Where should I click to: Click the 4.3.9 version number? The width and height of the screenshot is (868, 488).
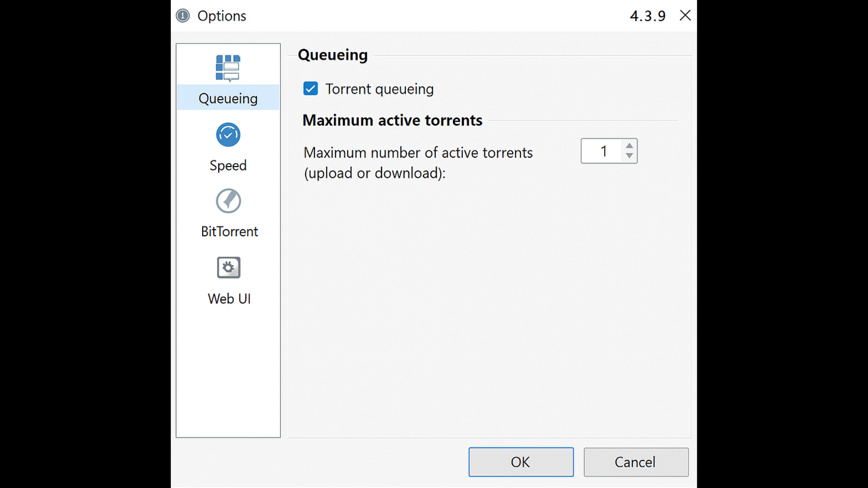pos(647,16)
